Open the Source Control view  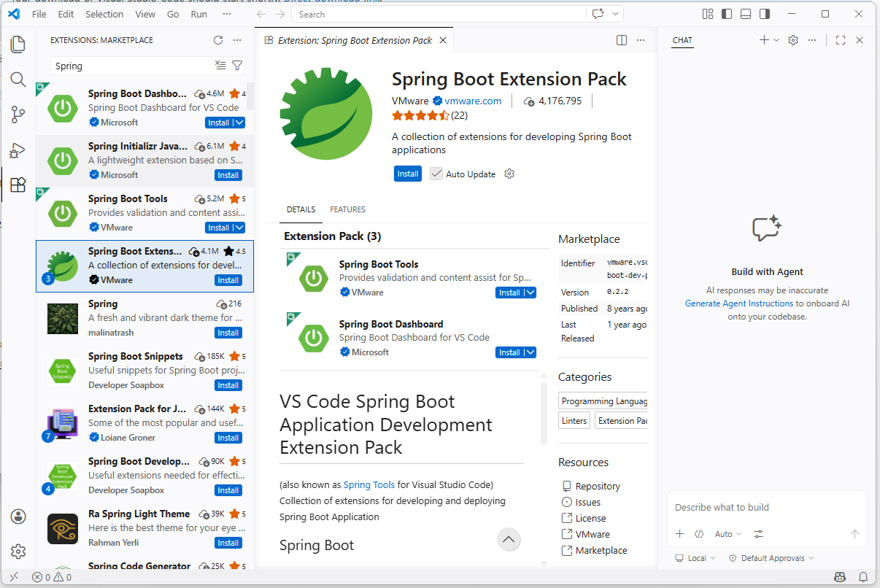tap(18, 115)
